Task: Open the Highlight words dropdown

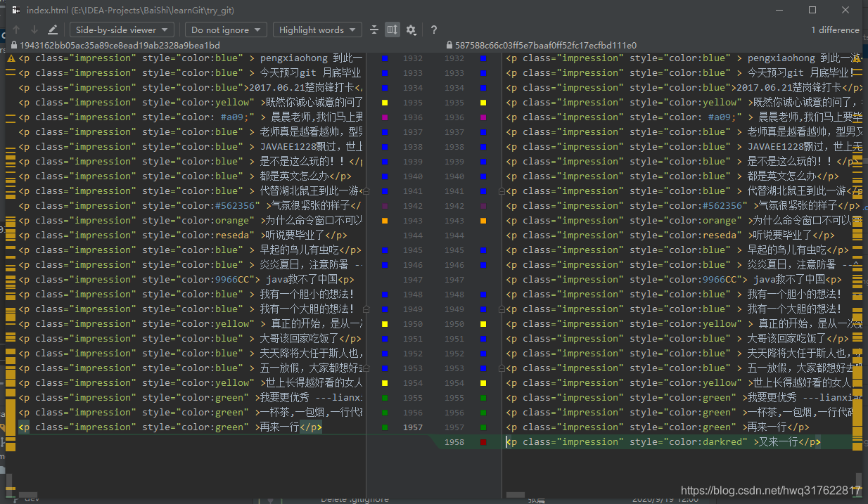Action: pyautogui.click(x=317, y=30)
